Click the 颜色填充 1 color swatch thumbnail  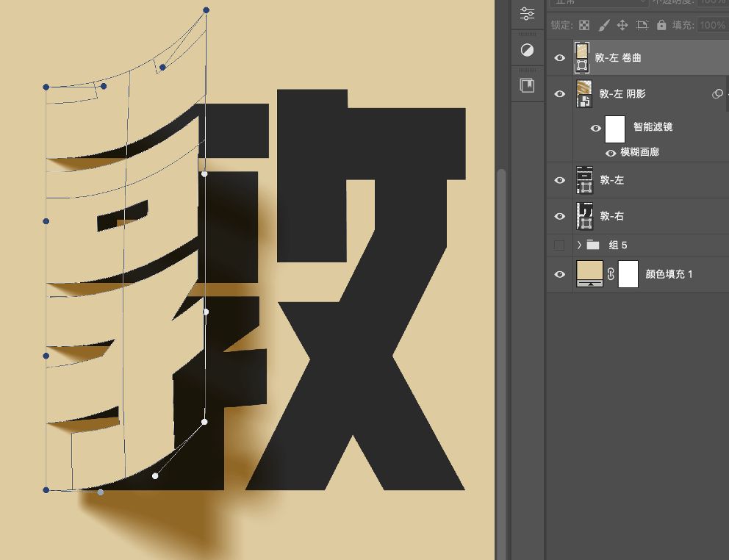click(589, 274)
